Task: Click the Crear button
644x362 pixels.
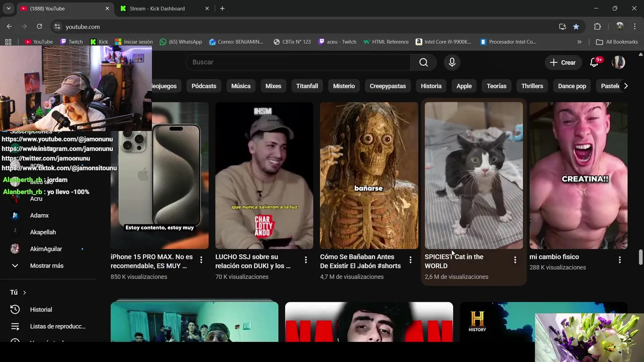Action: coord(562,62)
